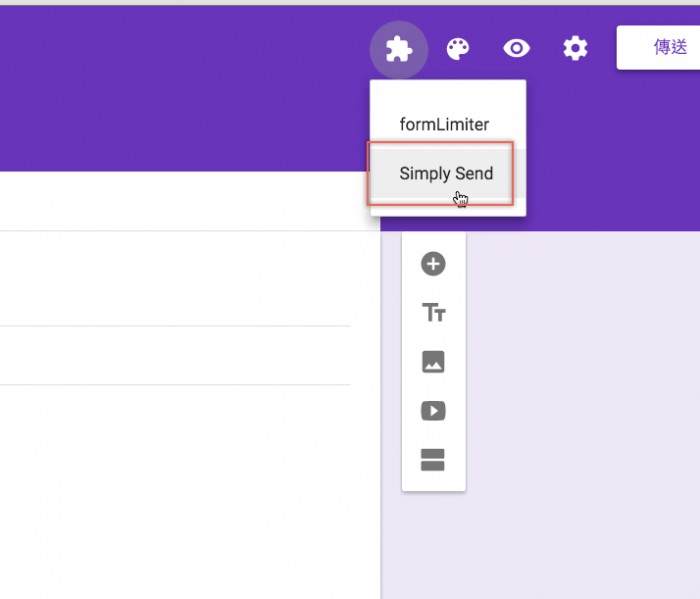Select formLimiter add-on from menu
Viewport: 700px width, 599px height.
(448, 124)
